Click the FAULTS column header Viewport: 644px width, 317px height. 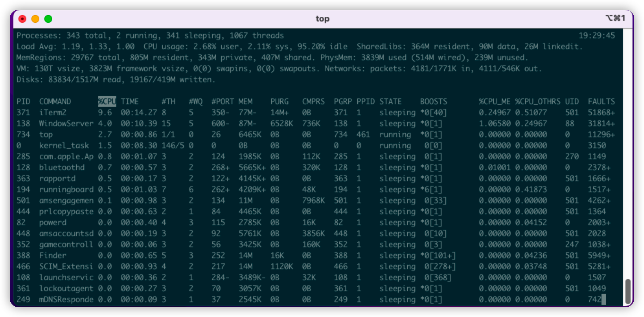click(601, 101)
